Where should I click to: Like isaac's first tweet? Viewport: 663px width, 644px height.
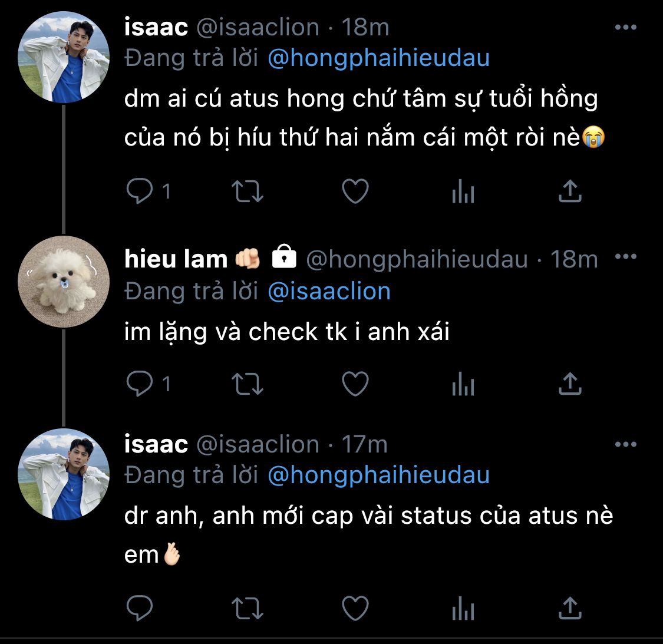pos(355,191)
